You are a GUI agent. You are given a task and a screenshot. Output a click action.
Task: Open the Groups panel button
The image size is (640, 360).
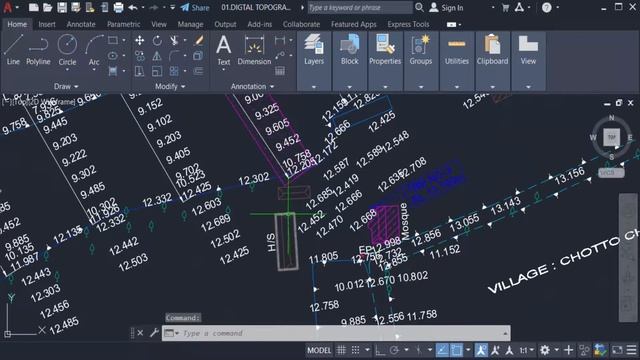(x=421, y=50)
